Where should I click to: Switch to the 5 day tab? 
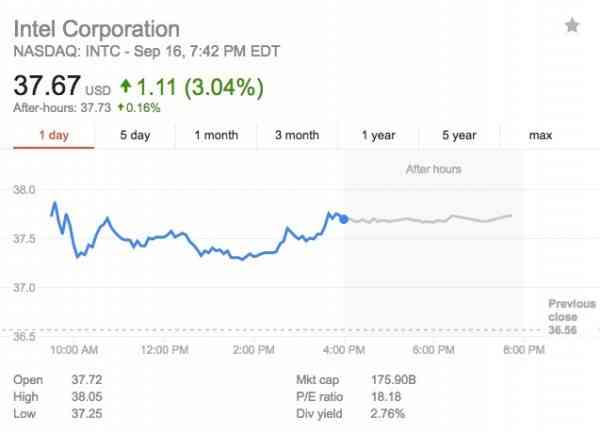pyautogui.click(x=135, y=136)
